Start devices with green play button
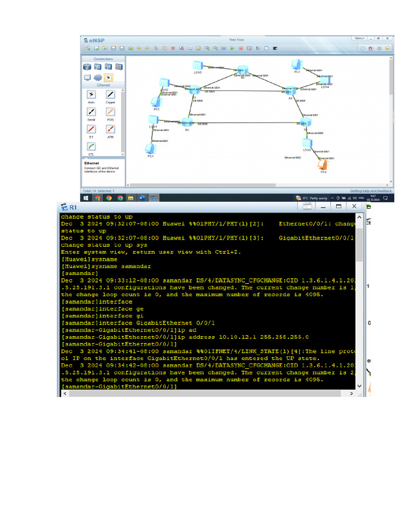Screen dimensions: 399x532 [232, 48]
